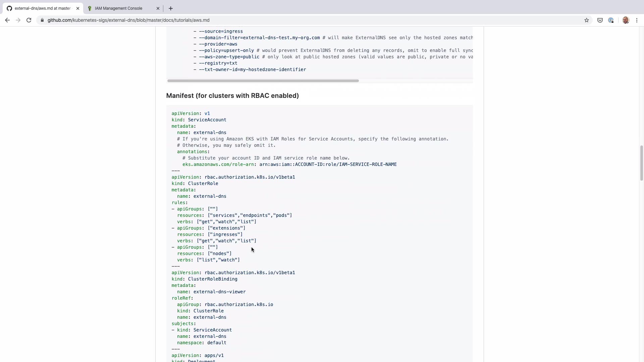This screenshot has height=362, width=644.
Task: Reload the current page
Action: tap(29, 20)
